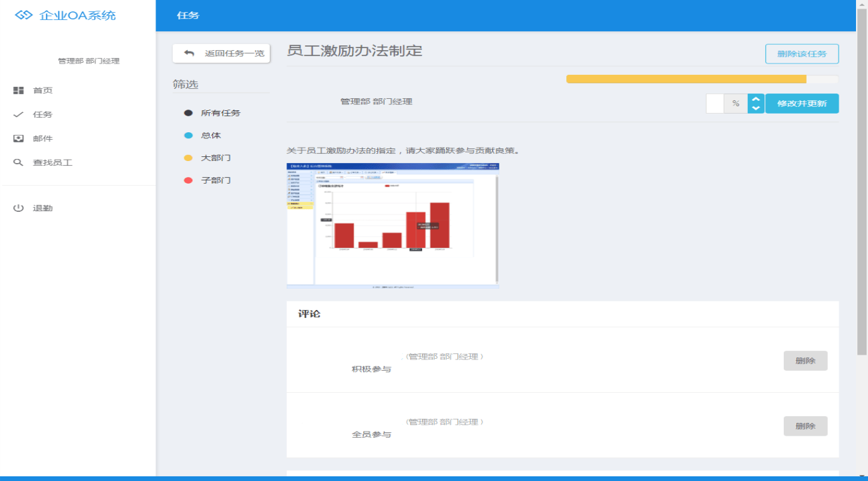The height and width of the screenshot is (481, 868).
Task: Open the 任务 item in the top bar
Action: click(x=189, y=15)
